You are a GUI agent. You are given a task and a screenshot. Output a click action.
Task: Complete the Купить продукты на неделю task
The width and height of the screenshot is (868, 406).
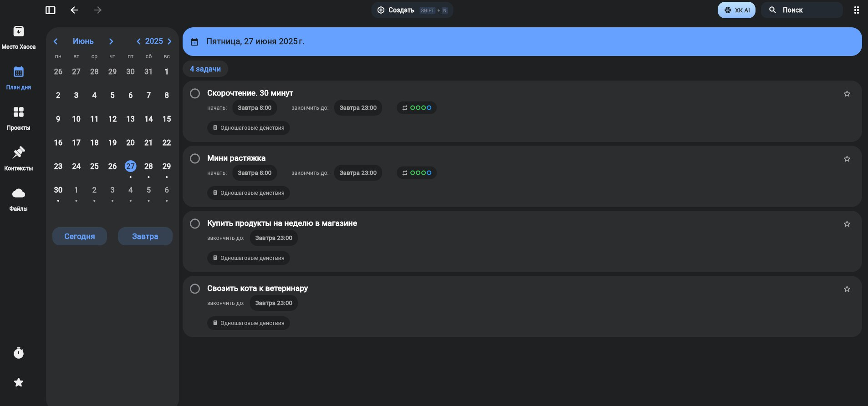coord(195,223)
